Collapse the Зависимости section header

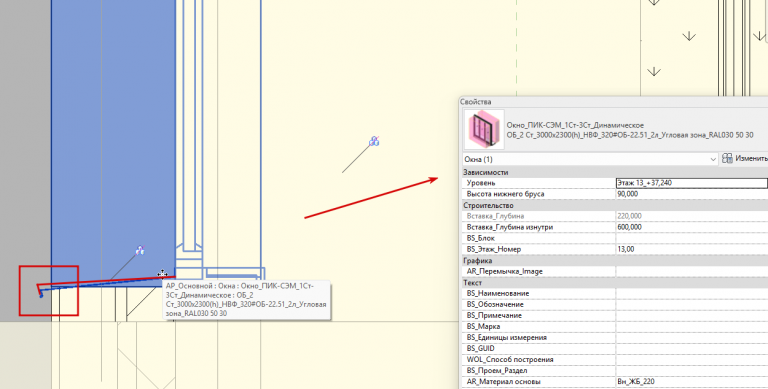click(615, 172)
